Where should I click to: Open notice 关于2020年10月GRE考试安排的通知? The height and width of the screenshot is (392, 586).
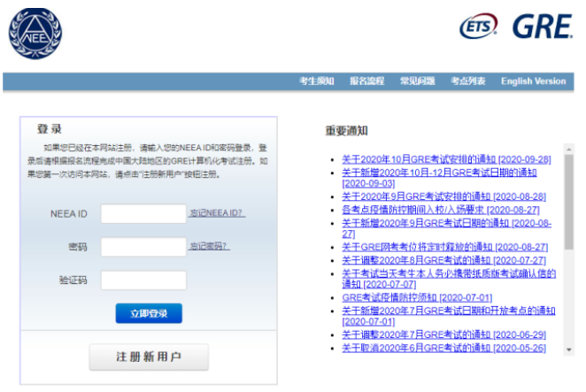446,159
